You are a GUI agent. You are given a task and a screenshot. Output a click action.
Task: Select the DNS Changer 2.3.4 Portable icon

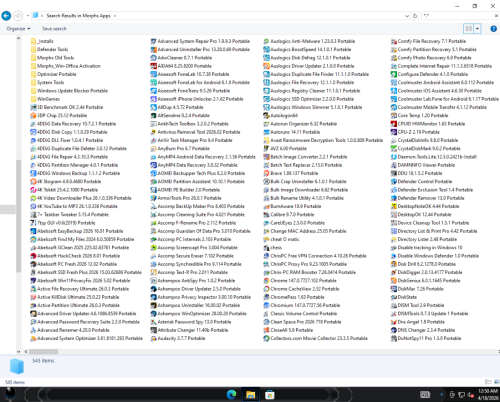(394, 330)
